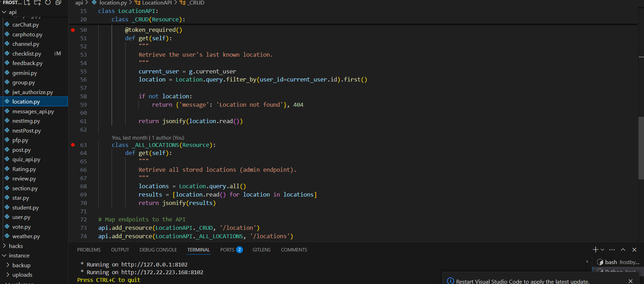This screenshot has height=284, width=644.
Task: Click the http://172.22.223.168:8102 terminal link
Action: [162, 272]
